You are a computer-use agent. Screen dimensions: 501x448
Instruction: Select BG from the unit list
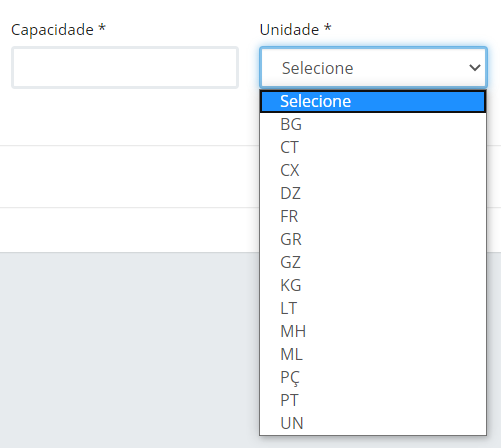(373, 124)
